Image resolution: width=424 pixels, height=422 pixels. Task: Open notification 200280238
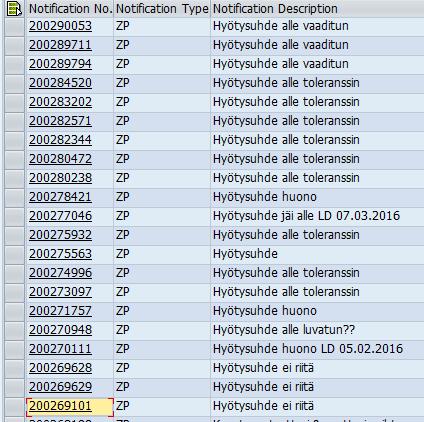[60, 178]
